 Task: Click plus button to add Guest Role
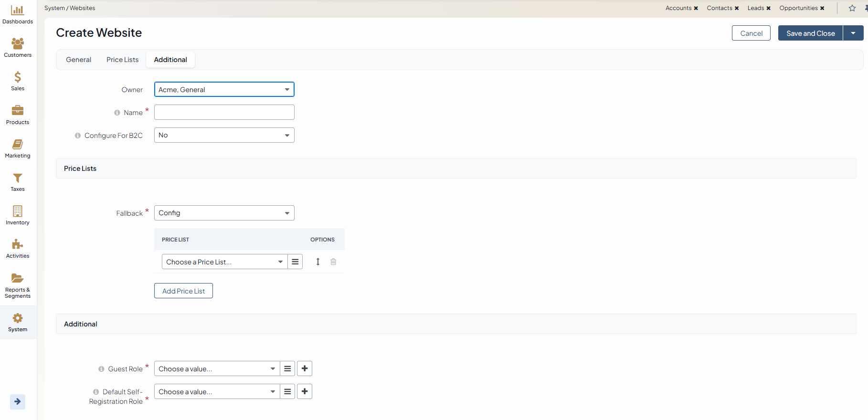(305, 368)
